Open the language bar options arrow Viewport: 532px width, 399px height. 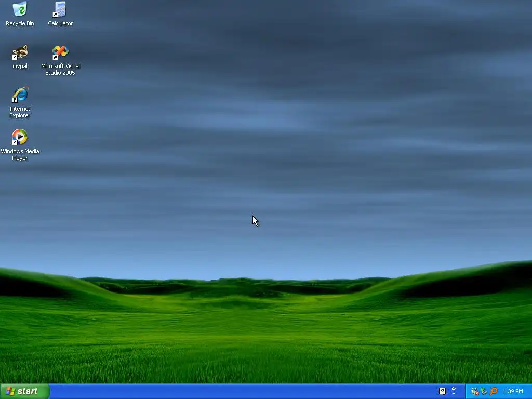pyautogui.click(x=454, y=394)
